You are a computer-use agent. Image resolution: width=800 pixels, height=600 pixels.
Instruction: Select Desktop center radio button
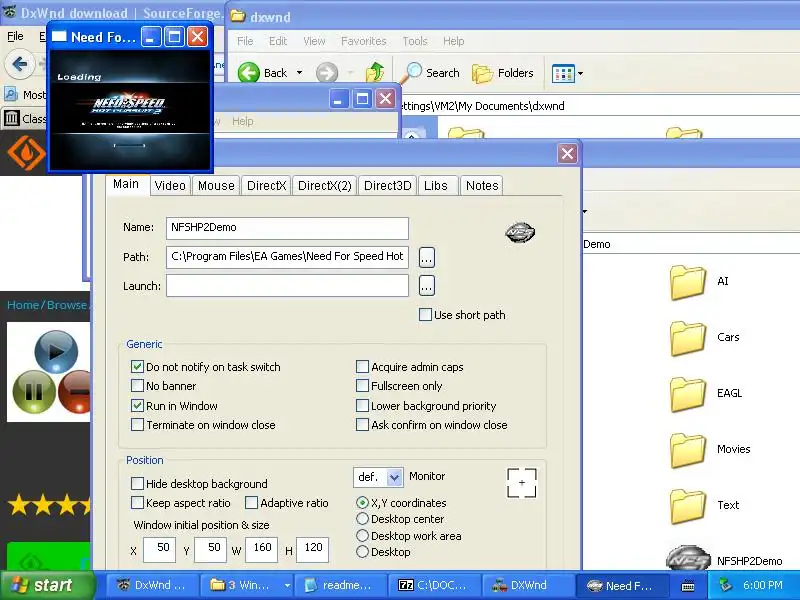tap(362, 519)
